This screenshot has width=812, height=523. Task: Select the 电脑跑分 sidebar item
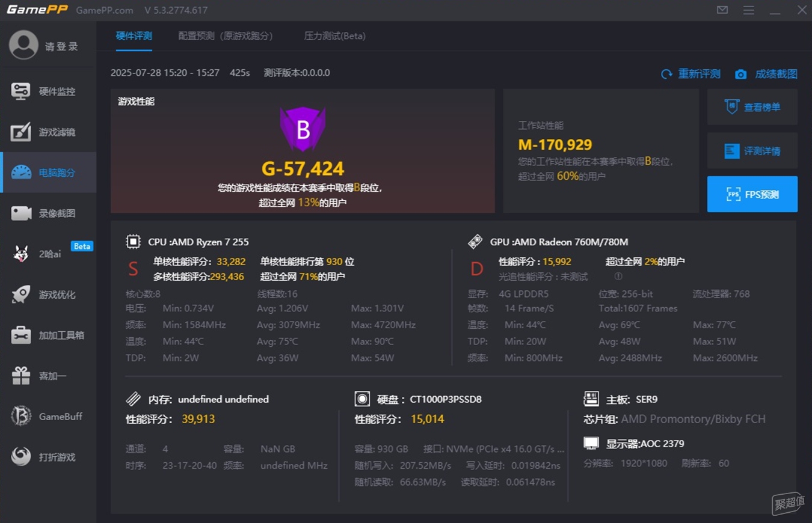pyautogui.click(x=48, y=173)
